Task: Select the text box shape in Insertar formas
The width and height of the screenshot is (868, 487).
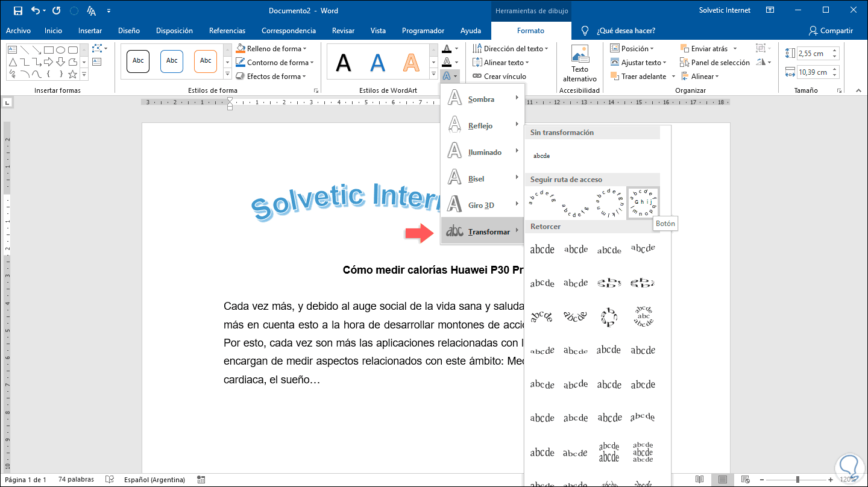Action: click(13, 49)
